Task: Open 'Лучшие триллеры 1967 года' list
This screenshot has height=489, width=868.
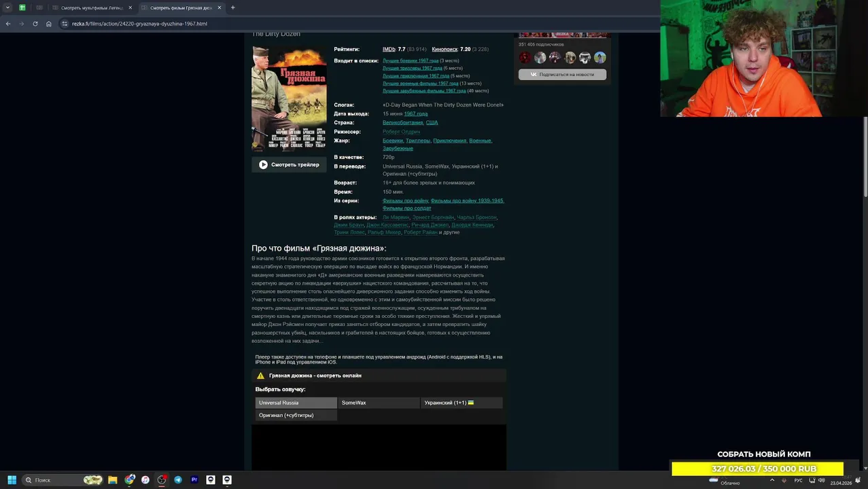Action: click(x=413, y=68)
